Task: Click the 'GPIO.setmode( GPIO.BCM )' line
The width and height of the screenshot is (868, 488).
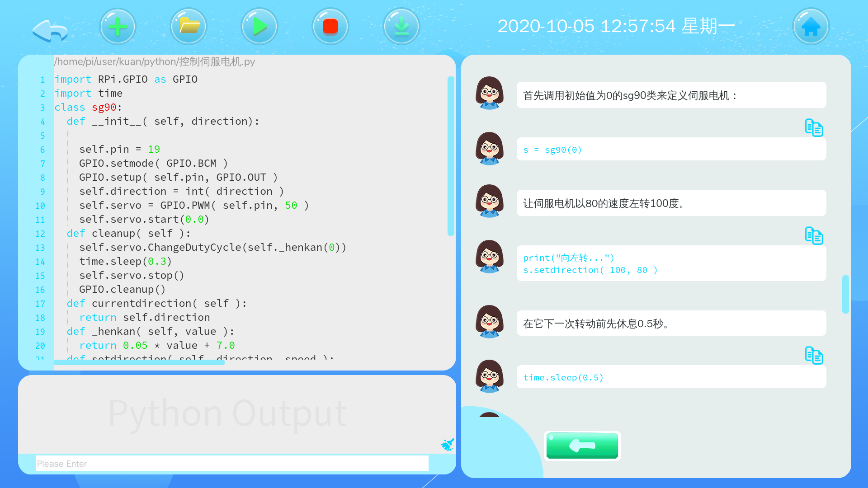Action: click(x=154, y=164)
